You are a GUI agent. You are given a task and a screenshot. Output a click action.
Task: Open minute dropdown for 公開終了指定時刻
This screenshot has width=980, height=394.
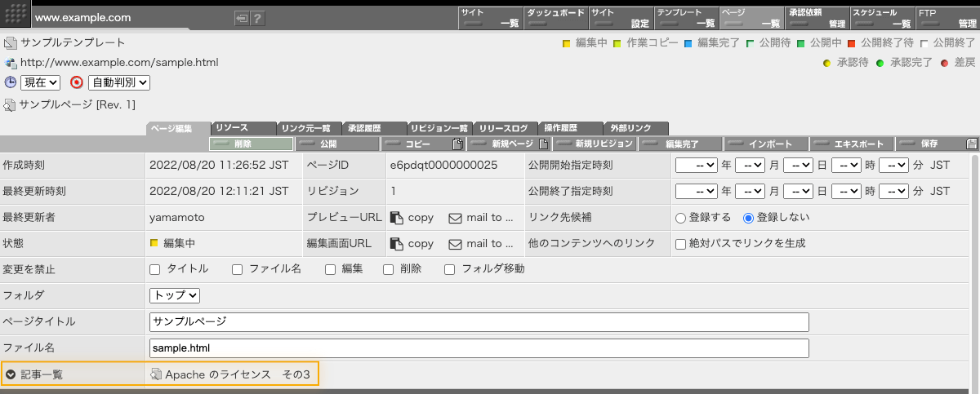pyautogui.click(x=894, y=191)
